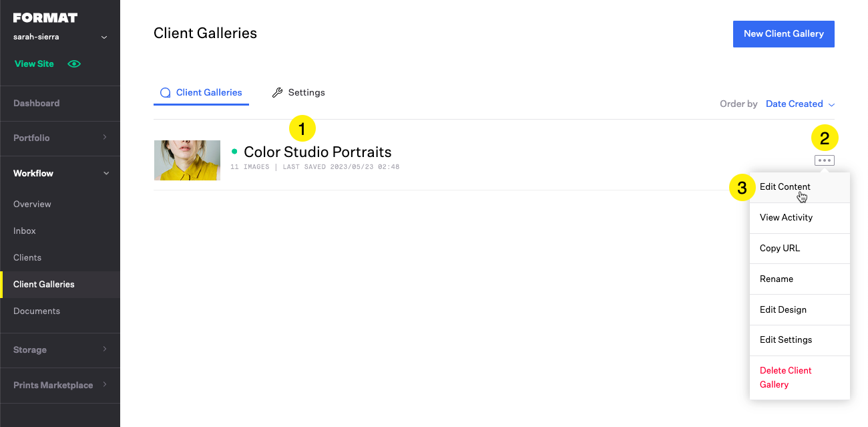Open the Color Studio Portraits thumbnail
868x427 pixels.
click(187, 160)
